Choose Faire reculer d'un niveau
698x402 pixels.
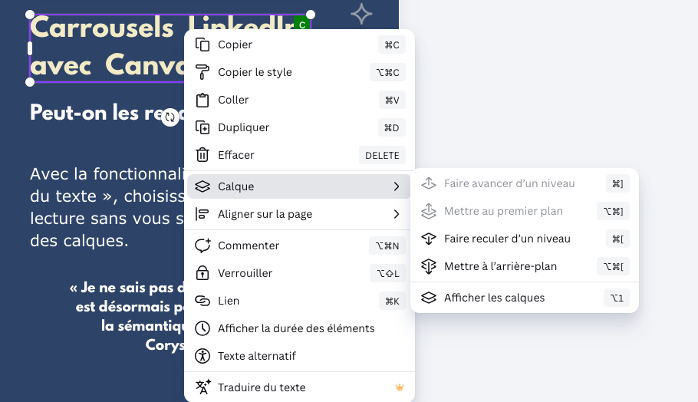coord(507,239)
